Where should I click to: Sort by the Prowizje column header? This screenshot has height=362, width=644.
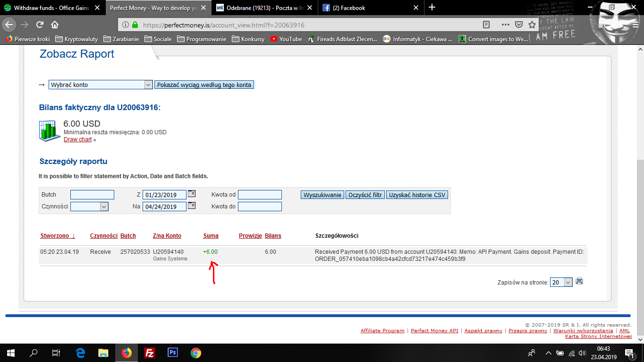coord(250,236)
